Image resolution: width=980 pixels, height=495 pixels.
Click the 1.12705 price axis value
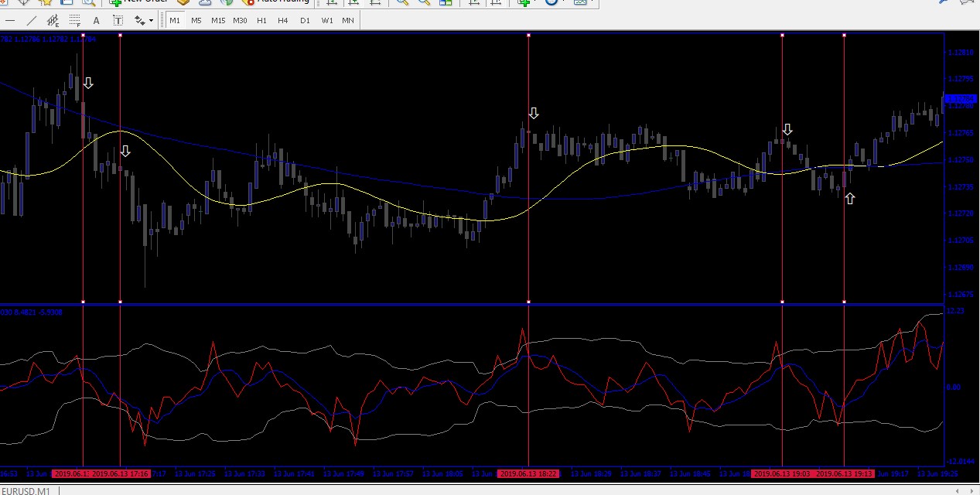(x=961, y=241)
